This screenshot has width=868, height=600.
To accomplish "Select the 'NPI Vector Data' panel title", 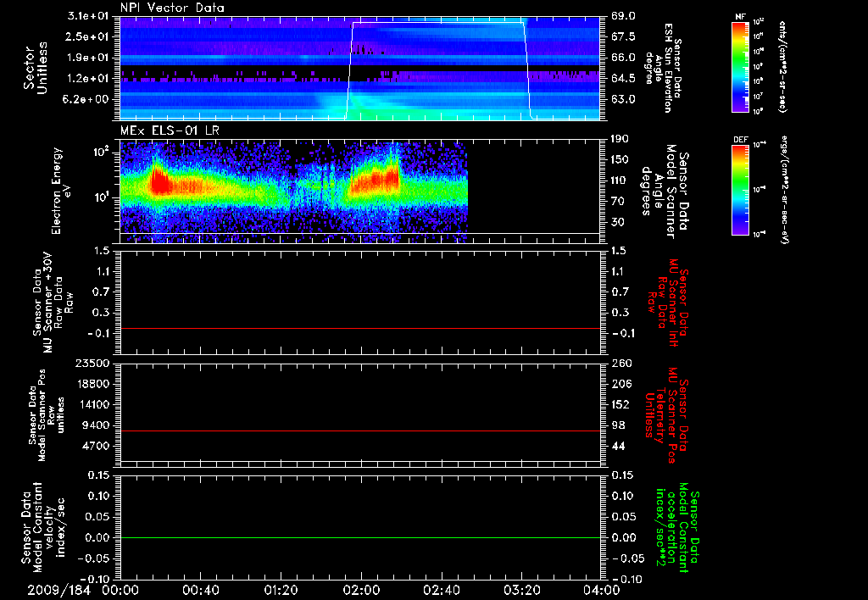I will click(172, 8).
